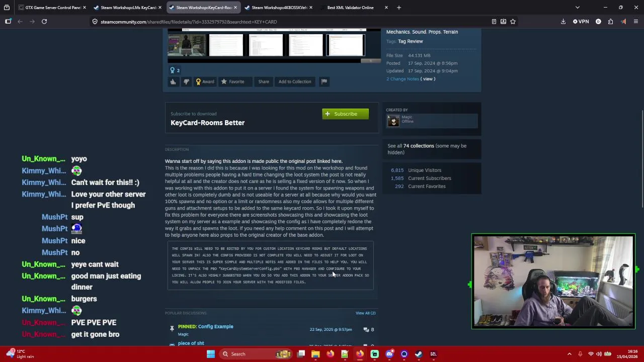The width and height of the screenshot is (644, 362).
Task: Show hidden system tray icons
Action: pos(570,354)
